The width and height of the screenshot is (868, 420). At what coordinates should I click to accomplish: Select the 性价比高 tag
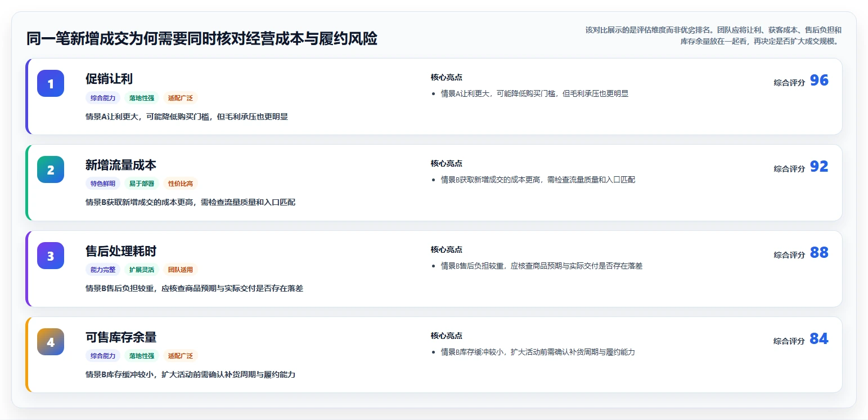point(181,184)
